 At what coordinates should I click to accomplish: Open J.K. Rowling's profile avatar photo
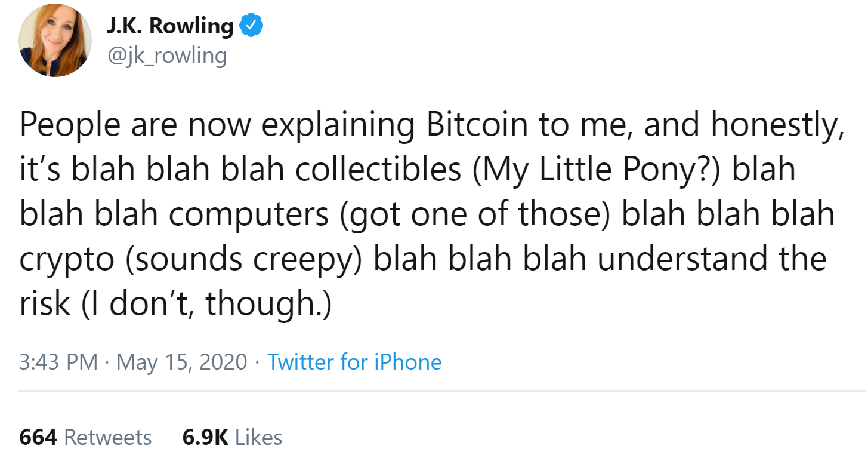pos(55,40)
